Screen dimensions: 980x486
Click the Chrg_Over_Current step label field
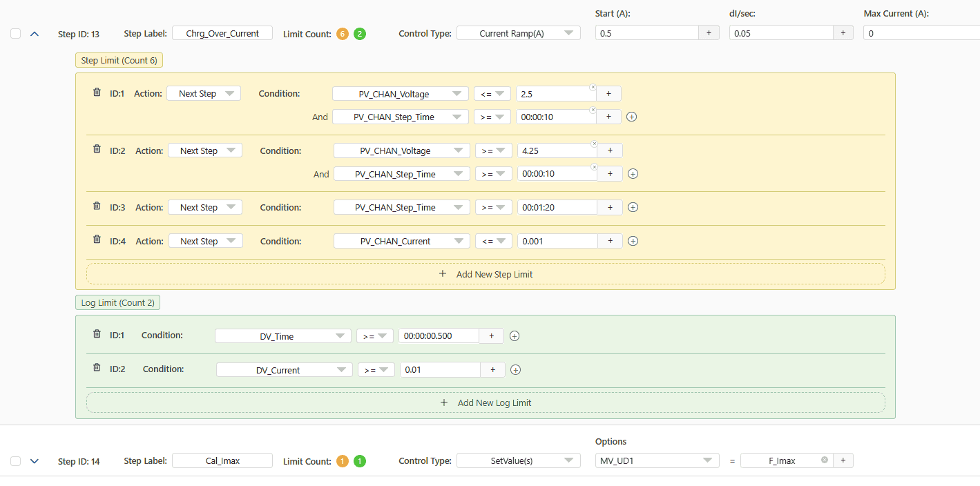tap(222, 33)
